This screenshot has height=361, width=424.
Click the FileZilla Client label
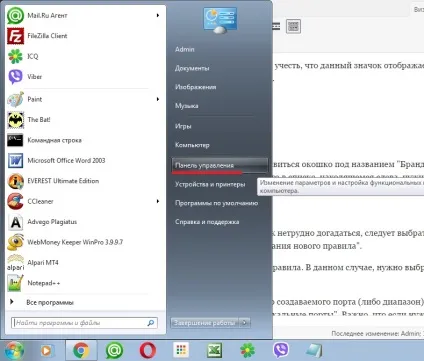pos(47,36)
